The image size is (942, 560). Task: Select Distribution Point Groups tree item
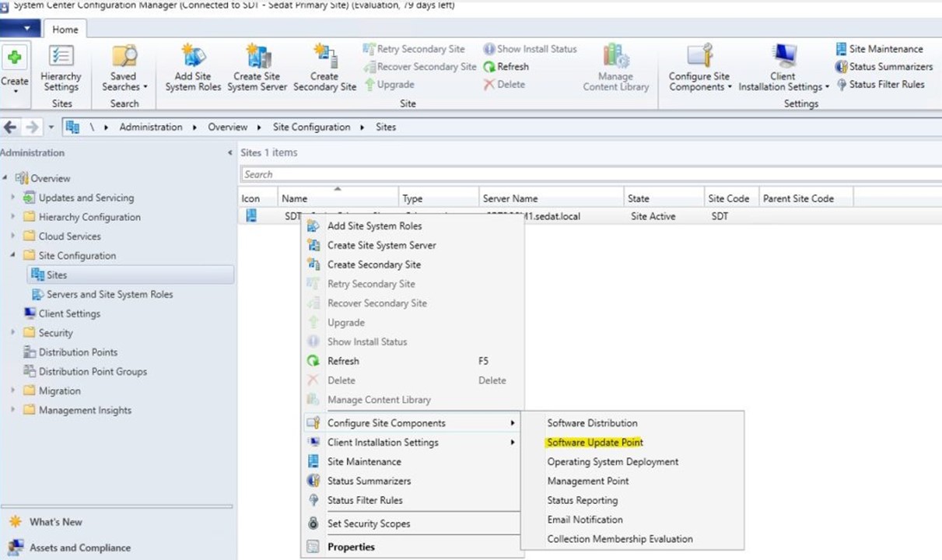click(x=93, y=372)
